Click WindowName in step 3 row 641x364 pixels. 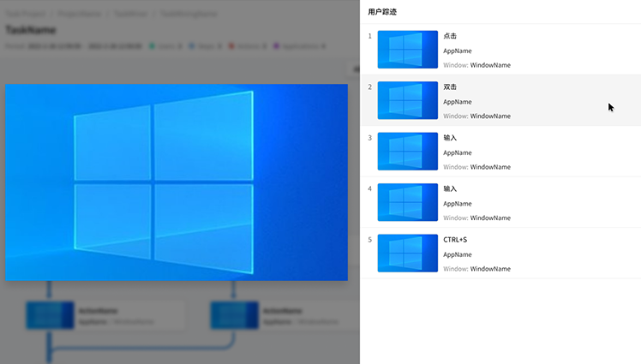[490, 167]
